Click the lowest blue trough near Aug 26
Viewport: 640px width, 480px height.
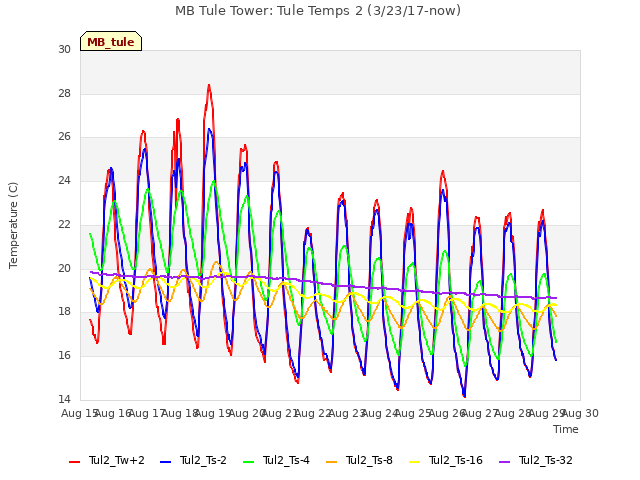[x=464, y=395]
